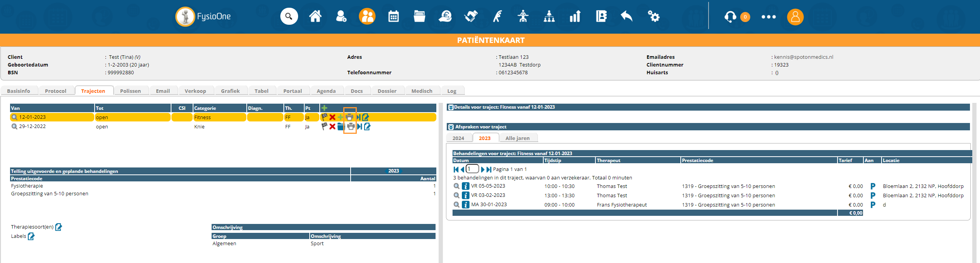This screenshot has height=263, width=980.
Task: Open the three-dots more menu
Action: pos(768,17)
